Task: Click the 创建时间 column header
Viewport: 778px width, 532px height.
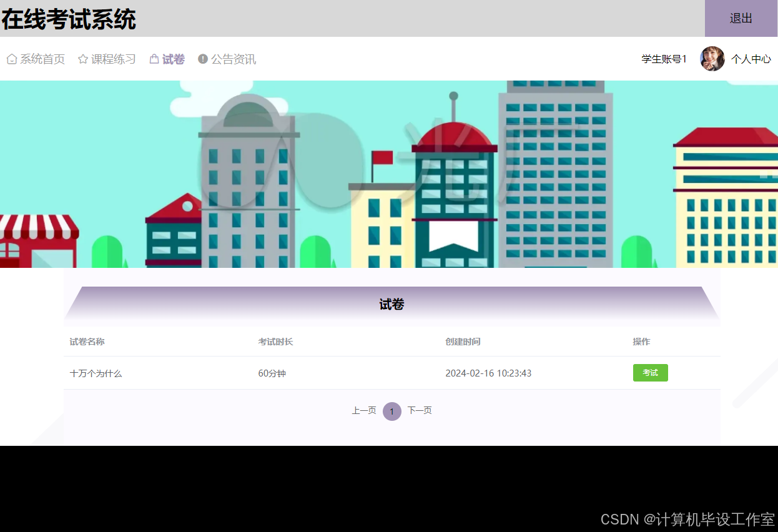Action: [463, 342]
